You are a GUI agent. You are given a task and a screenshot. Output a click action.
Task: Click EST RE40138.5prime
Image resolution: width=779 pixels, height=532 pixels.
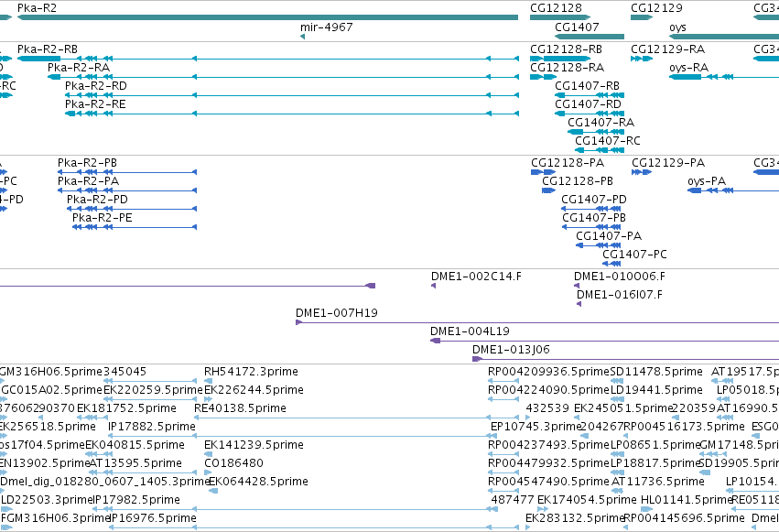pos(240,408)
